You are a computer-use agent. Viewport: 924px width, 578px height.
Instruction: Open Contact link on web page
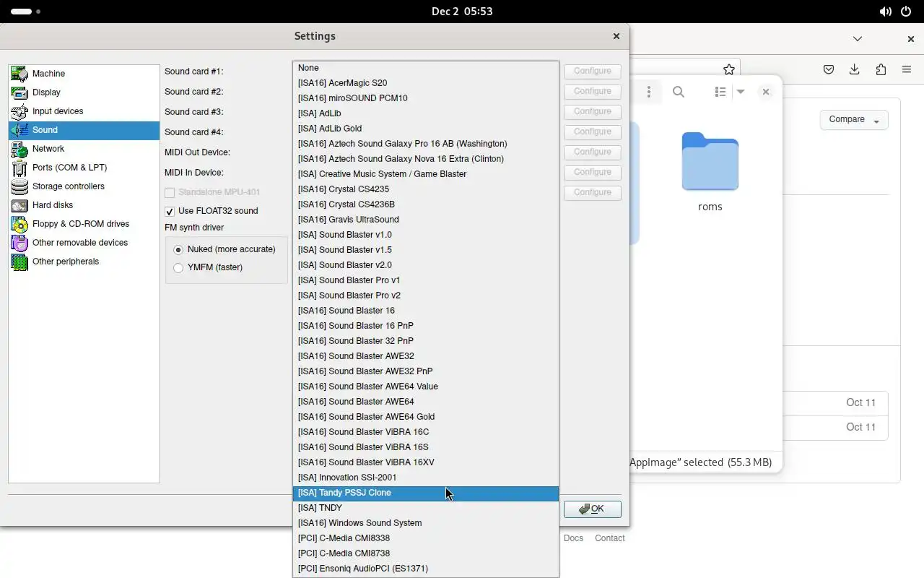(610, 538)
